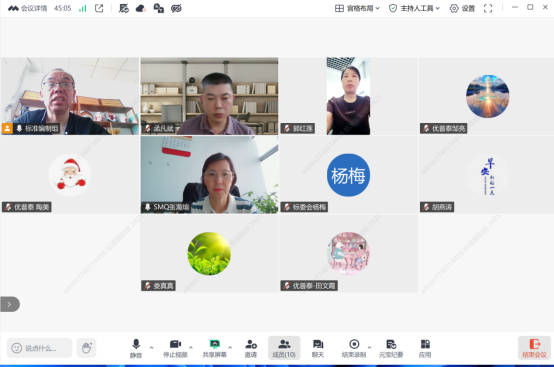Screen dimensions: 554x367
Task: Click the pink illustrated avatar of 优普泰-田文霞
Action: click(348, 254)
